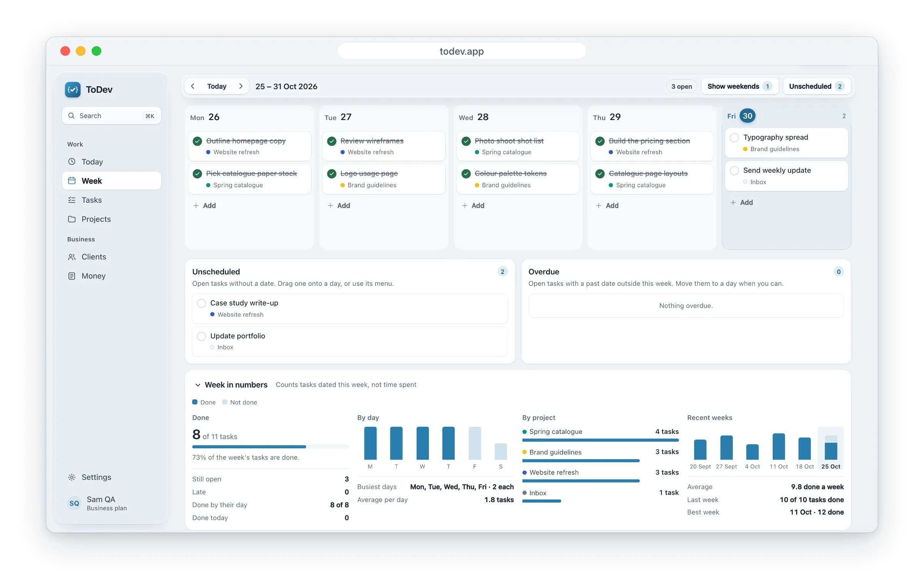924x588 pixels.
Task: Check off Send weekly update task
Action: [734, 170]
